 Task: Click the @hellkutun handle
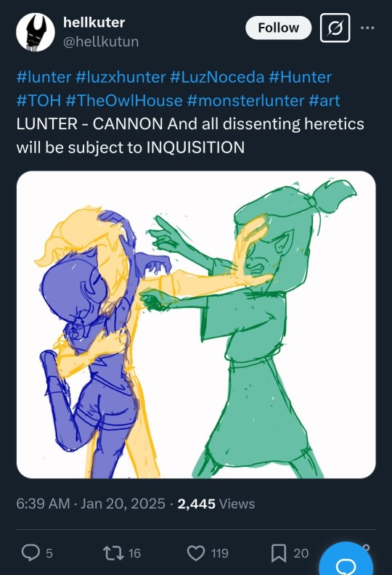101,42
